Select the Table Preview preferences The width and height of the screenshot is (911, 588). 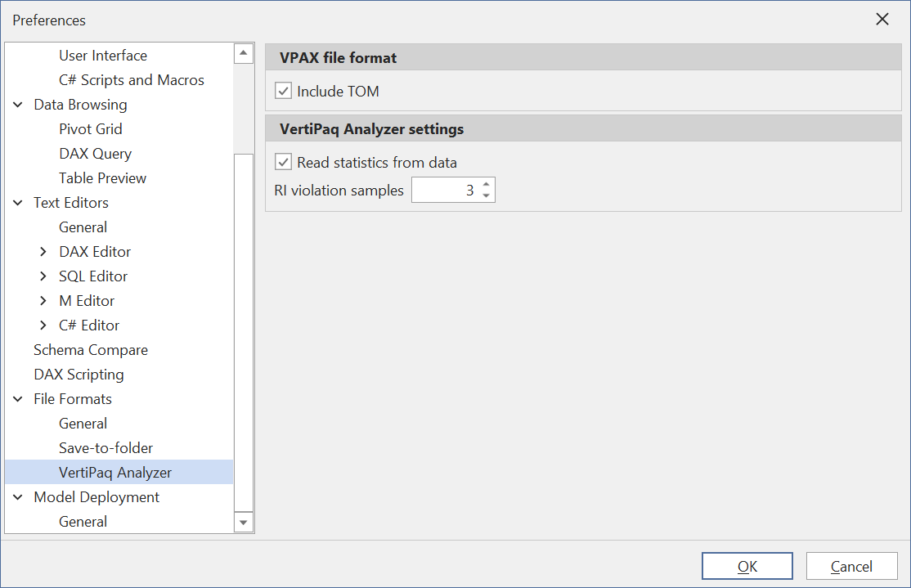(x=102, y=177)
